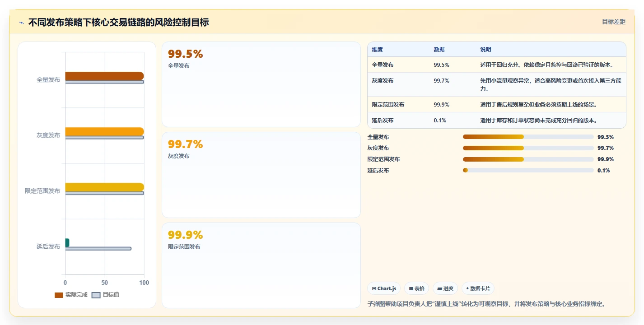The image size is (644, 325).
Task: Select the 99.5% 全量发布 data card
Action: pyautogui.click(x=261, y=84)
